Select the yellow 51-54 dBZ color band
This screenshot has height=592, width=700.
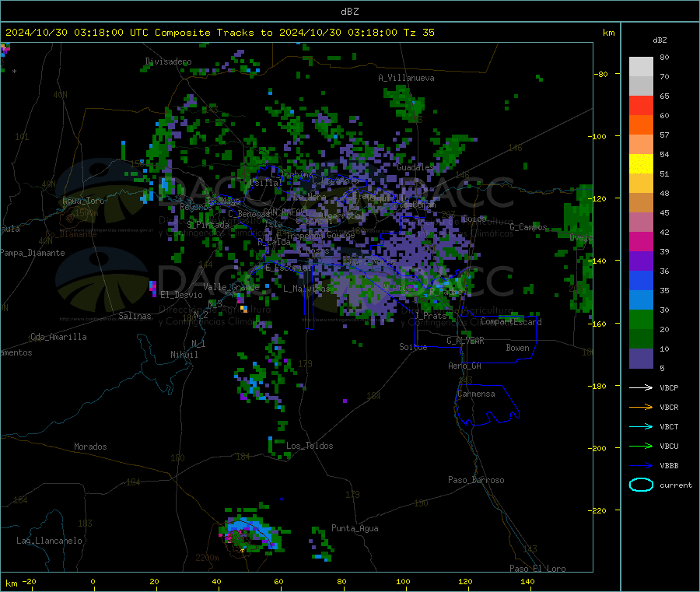point(641,164)
